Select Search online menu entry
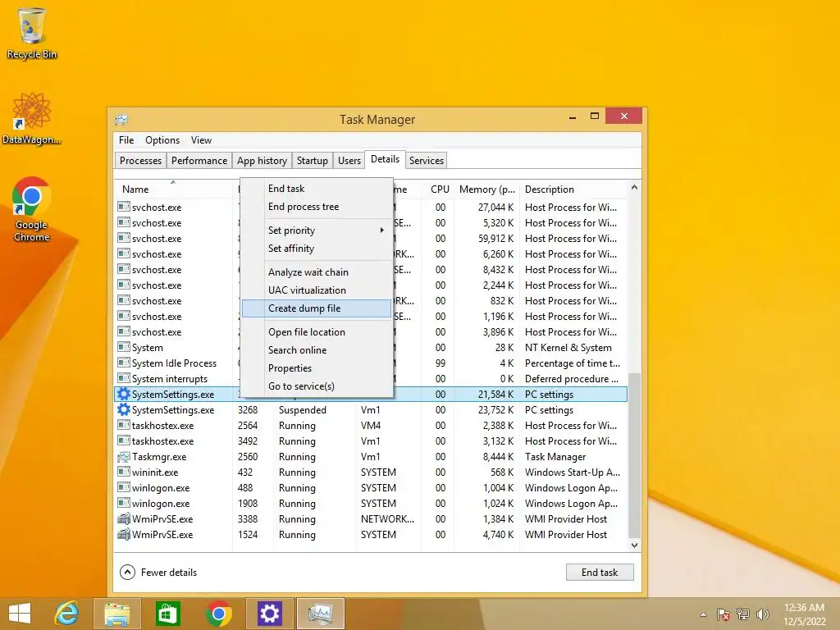Screen dimensions: 840x630 pyautogui.click(x=317, y=350)
